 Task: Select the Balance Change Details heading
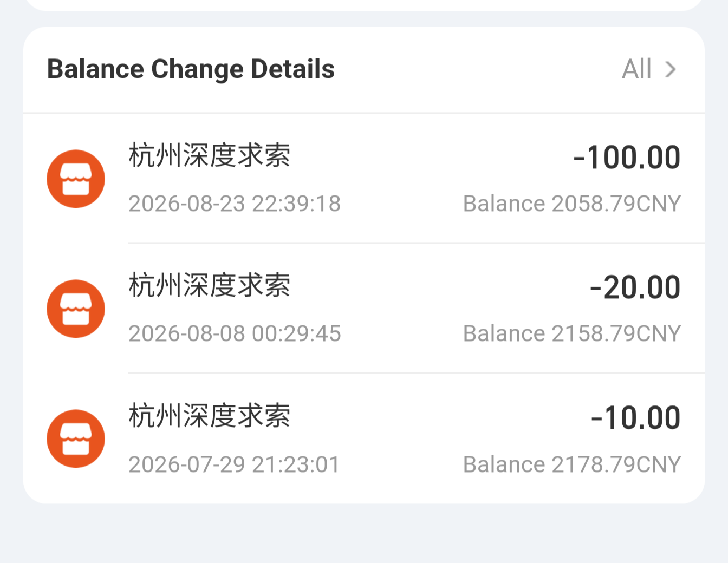point(191,69)
